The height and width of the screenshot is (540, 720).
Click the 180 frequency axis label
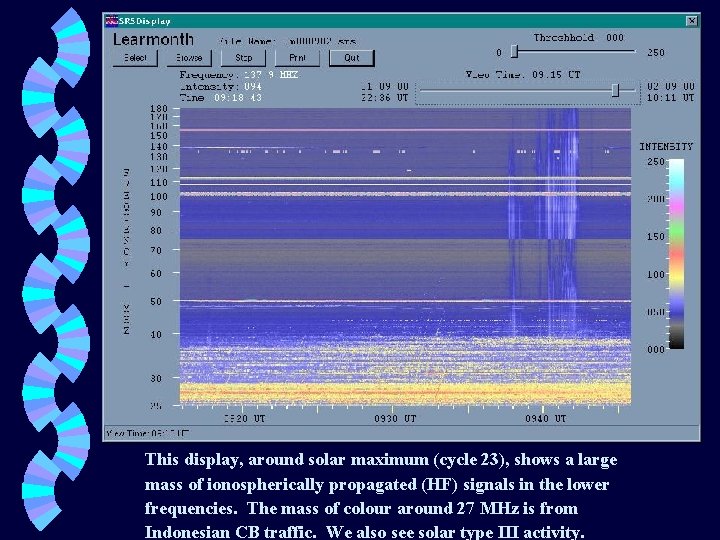click(158, 109)
